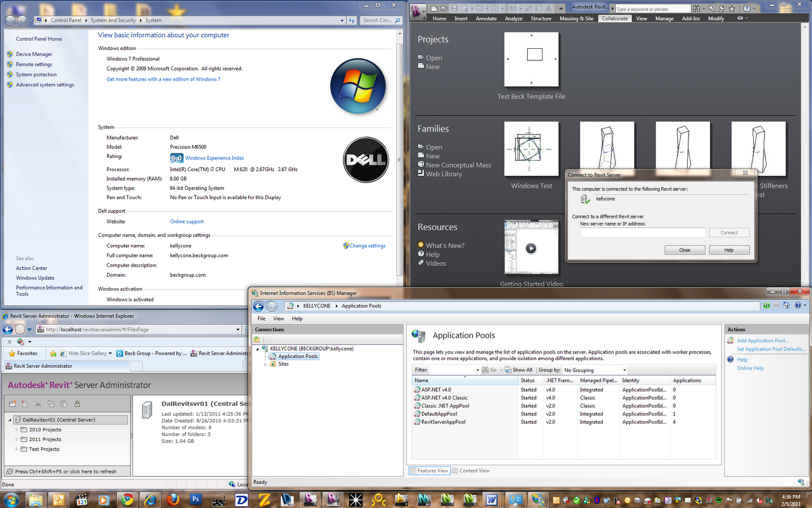Click the Windows Start orb

pyautogui.click(x=11, y=500)
